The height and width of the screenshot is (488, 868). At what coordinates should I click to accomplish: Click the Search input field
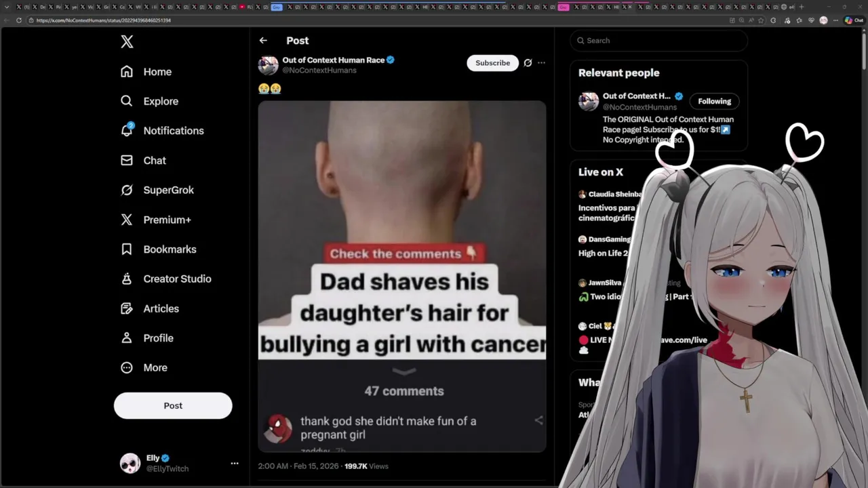pos(659,41)
